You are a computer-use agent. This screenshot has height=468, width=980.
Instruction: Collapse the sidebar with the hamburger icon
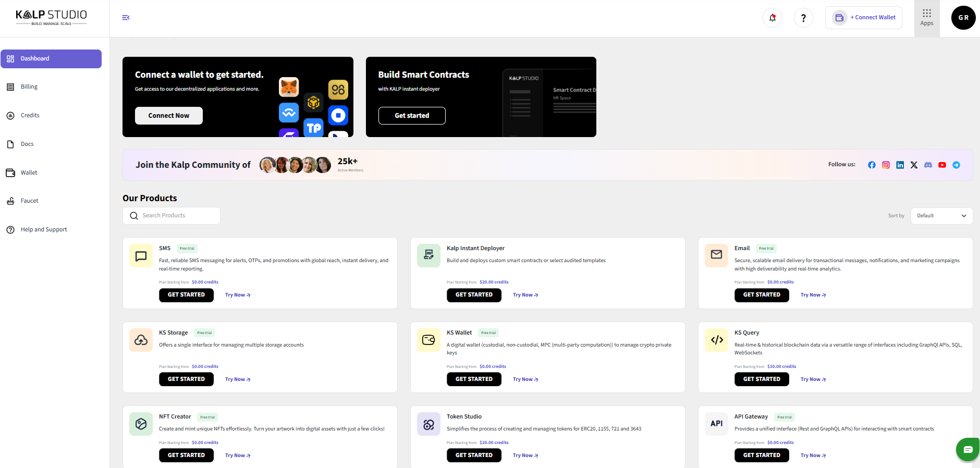click(126, 18)
